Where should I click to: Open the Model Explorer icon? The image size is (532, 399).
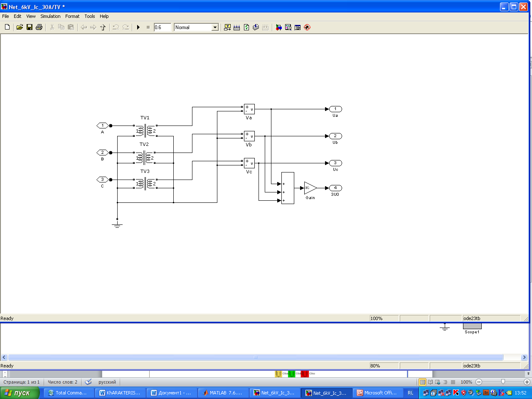click(x=288, y=27)
